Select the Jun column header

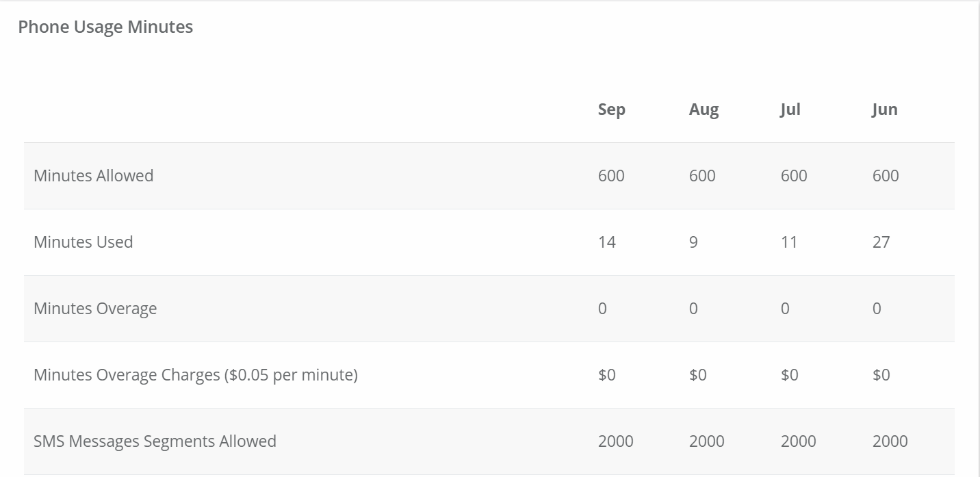[884, 109]
